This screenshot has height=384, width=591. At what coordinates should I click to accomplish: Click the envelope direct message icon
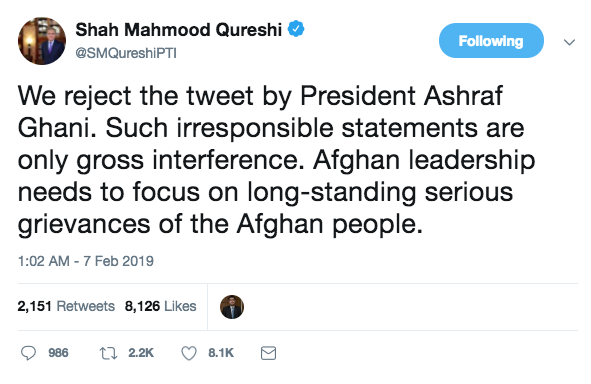pyautogui.click(x=268, y=353)
